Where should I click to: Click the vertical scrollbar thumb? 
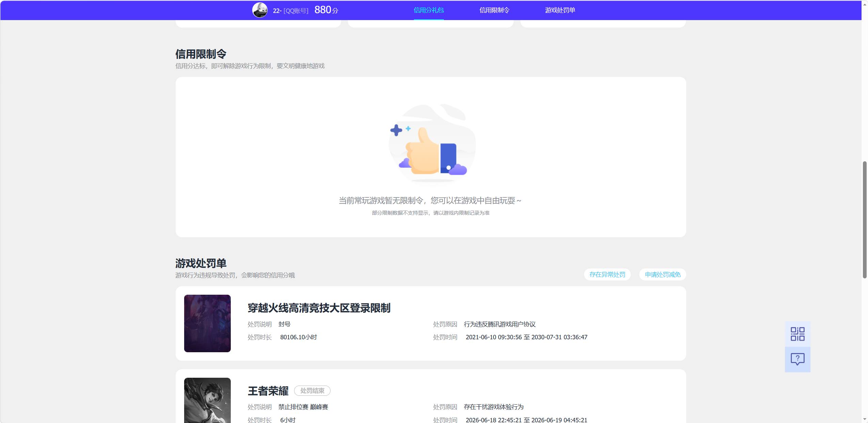(865, 220)
